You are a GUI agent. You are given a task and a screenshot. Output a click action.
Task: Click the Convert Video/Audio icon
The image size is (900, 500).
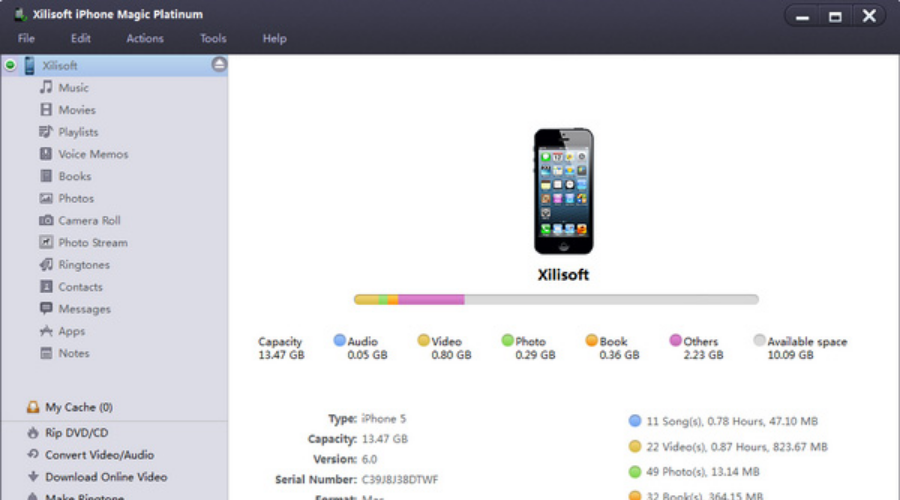(33, 454)
